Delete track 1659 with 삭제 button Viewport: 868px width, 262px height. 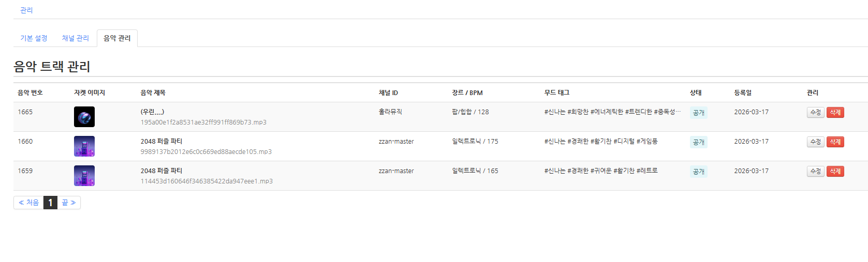pyautogui.click(x=835, y=171)
